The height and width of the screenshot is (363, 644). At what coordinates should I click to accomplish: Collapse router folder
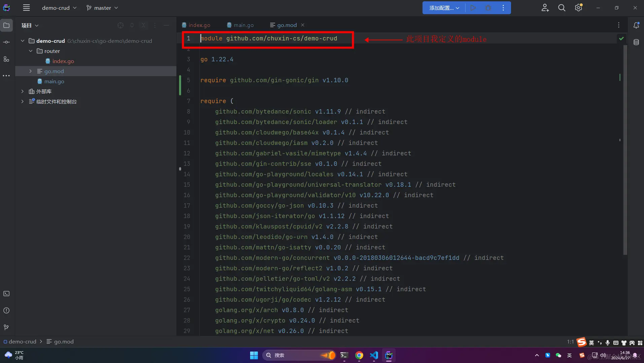[x=31, y=51]
